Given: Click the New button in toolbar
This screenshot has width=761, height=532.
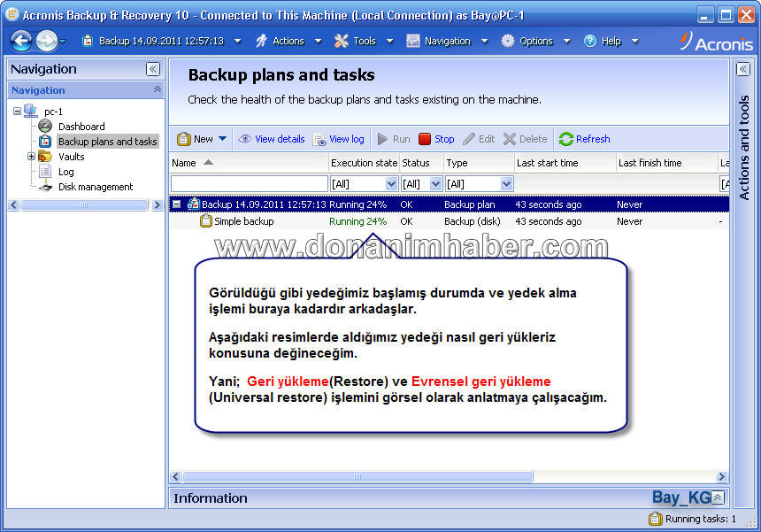Looking at the screenshot, I should [x=195, y=139].
